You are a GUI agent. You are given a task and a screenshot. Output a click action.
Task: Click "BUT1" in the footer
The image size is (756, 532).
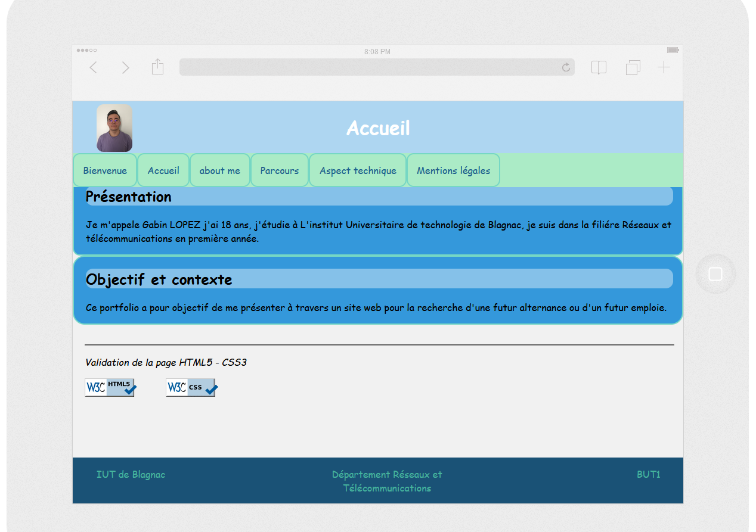[649, 475]
